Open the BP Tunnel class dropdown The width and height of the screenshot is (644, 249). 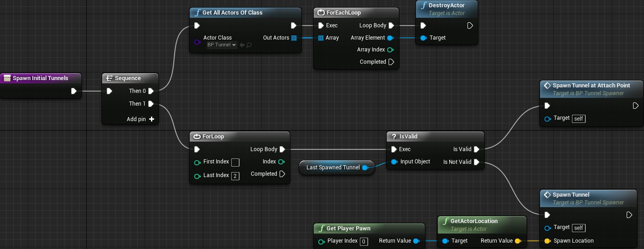pyautogui.click(x=221, y=45)
